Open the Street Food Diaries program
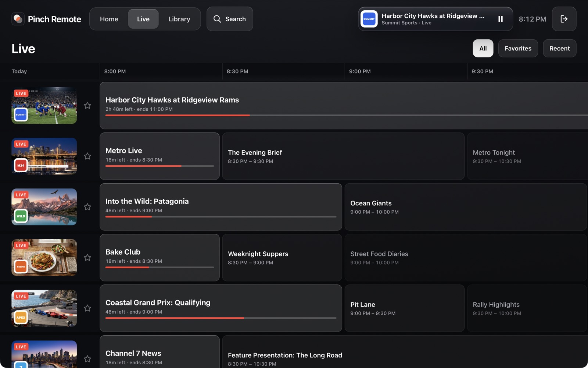Screen dimensions: 588x368 coord(466,258)
